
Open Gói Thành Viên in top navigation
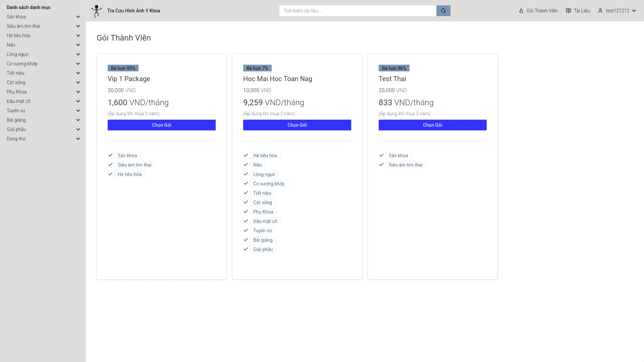(542, 11)
